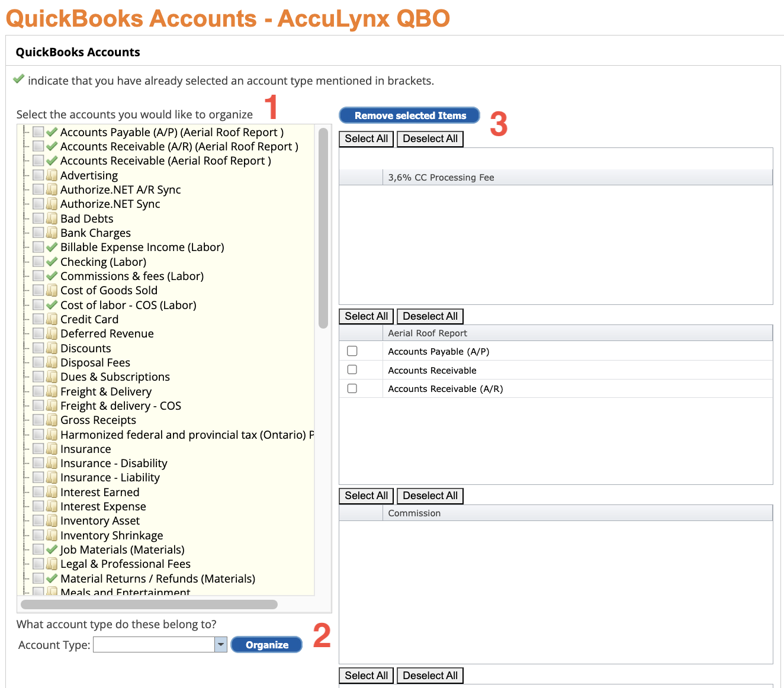The image size is (784, 688).
Task: Click Select All above the Commission list
Action: 367,496
